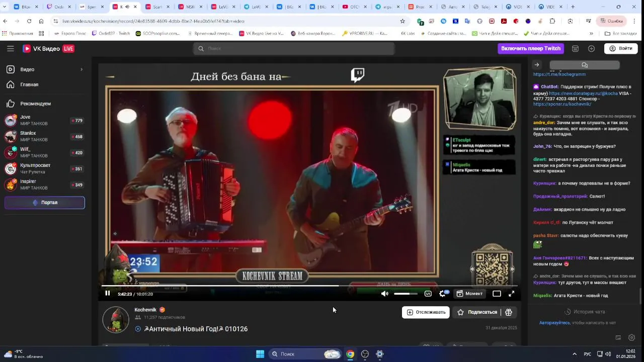Click the chat popout icon beside gear
644x362 pixels.
pos(618,337)
